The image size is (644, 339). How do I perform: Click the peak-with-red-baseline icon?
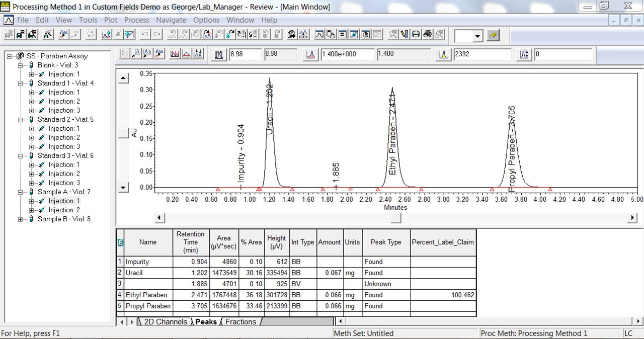(x=186, y=53)
